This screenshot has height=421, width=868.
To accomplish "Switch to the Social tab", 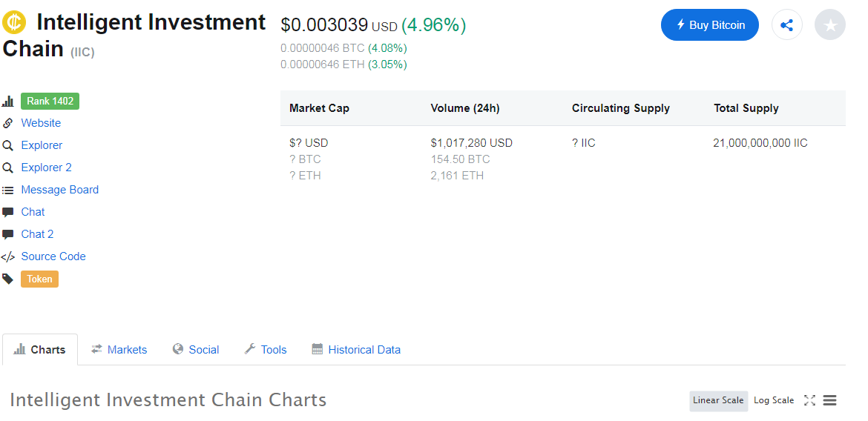I will click(196, 350).
